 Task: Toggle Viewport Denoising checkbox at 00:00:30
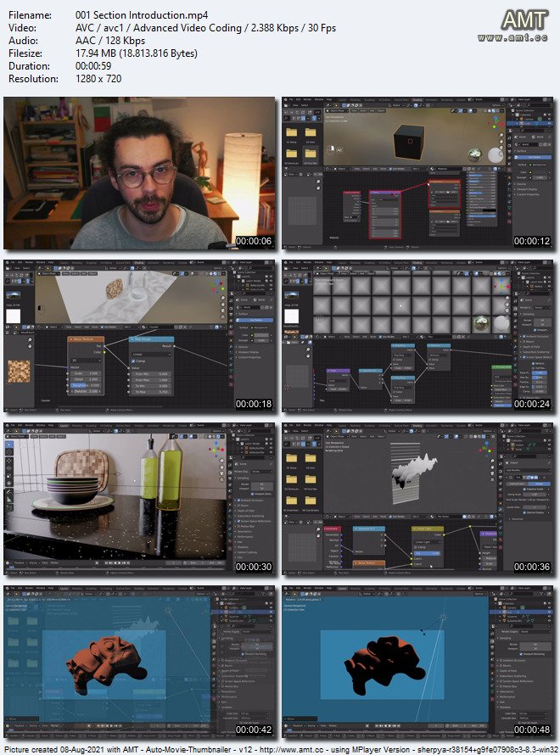click(252, 494)
